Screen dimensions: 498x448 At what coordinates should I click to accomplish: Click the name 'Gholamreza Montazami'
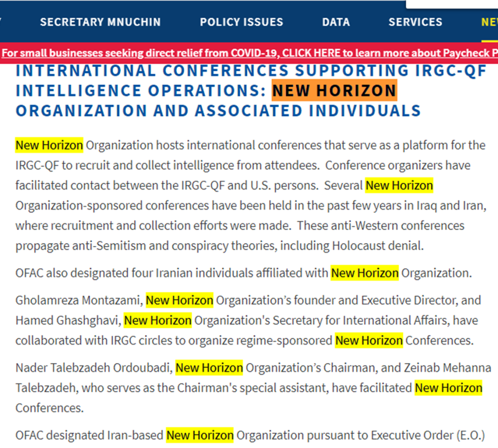[78, 300]
